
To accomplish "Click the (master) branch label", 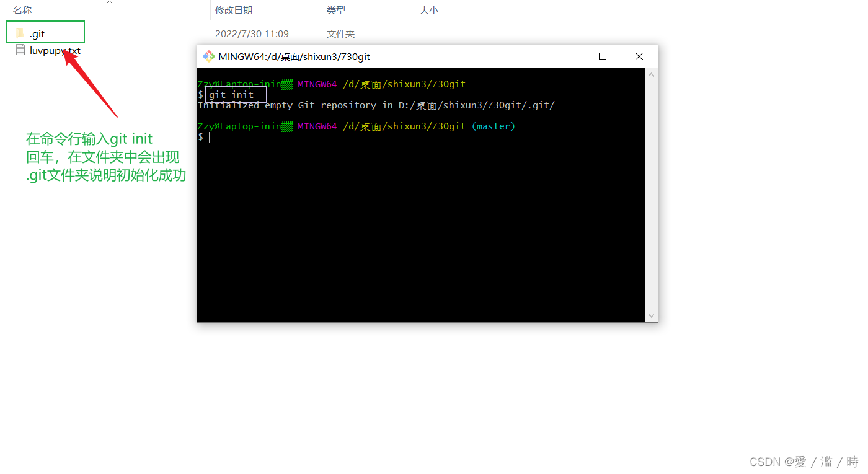I will (x=494, y=126).
